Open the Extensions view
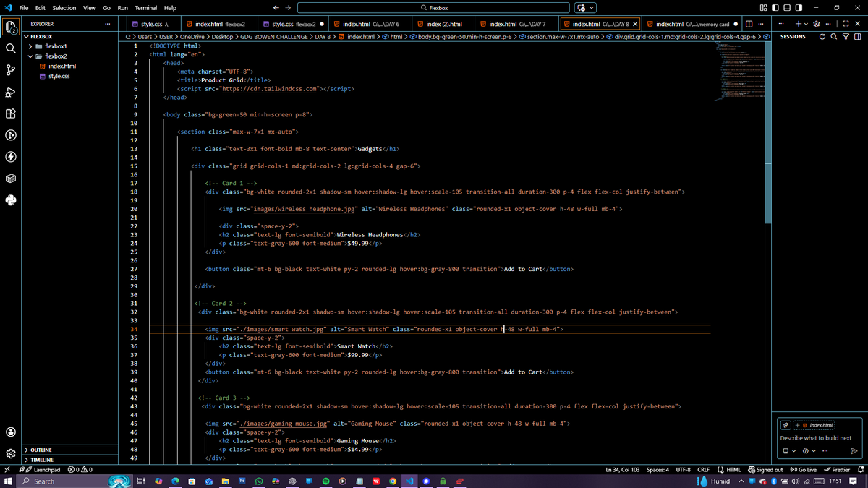This screenshot has width=868, height=488. [x=11, y=114]
